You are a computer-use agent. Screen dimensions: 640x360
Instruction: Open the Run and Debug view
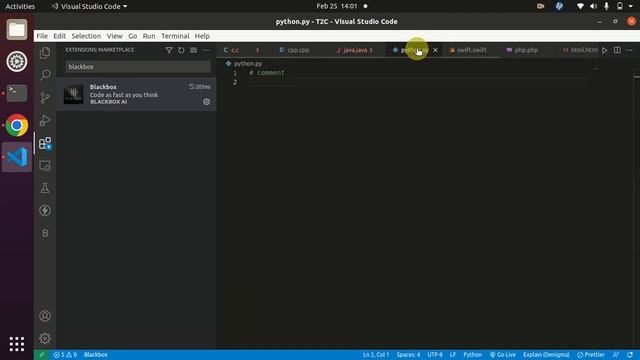[x=45, y=120]
